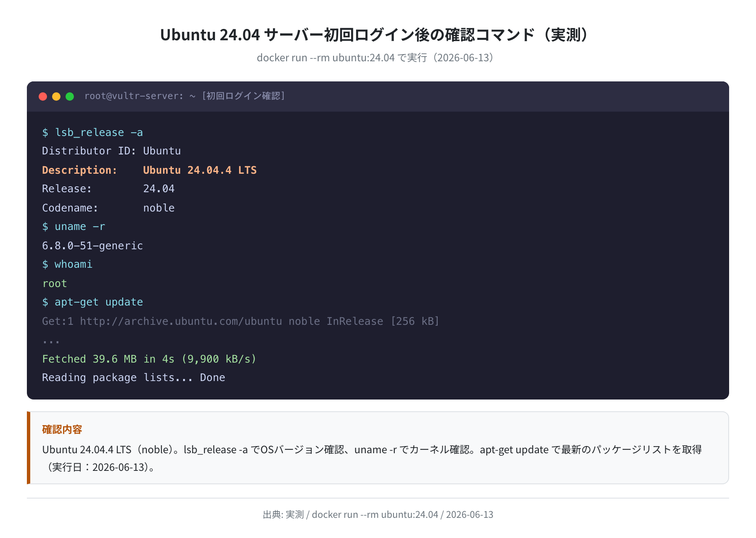
Task: Click the Fetched 39.6 MB in 4s line
Action: pyautogui.click(x=149, y=359)
